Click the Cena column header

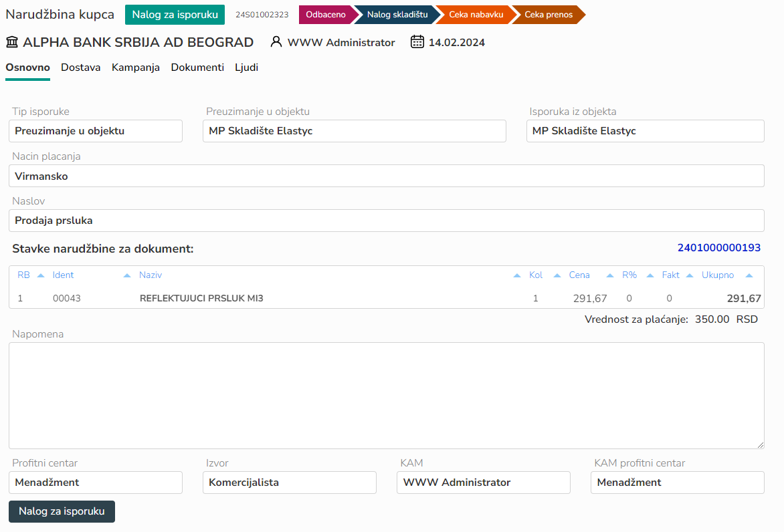[x=579, y=275]
